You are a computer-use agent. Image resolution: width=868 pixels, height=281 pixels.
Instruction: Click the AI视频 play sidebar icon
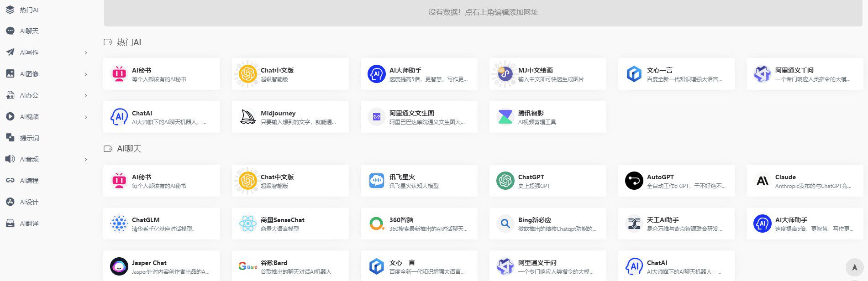pyautogui.click(x=10, y=116)
